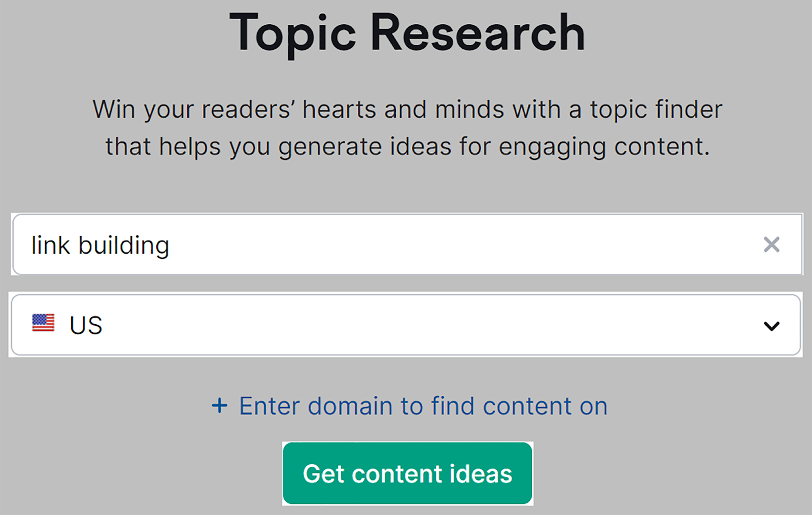Click the American flag in the country selector
The height and width of the screenshot is (515, 812).
click(x=43, y=322)
